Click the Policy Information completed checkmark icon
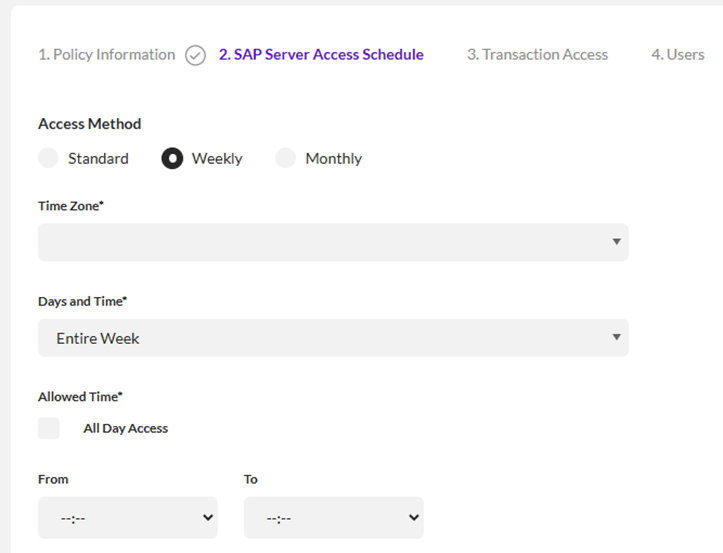Viewport: 723px width, 553px height. (x=196, y=55)
